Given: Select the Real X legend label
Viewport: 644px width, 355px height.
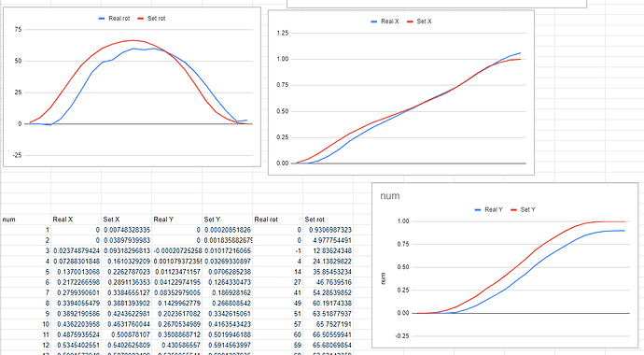Looking at the screenshot, I should [x=390, y=21].
